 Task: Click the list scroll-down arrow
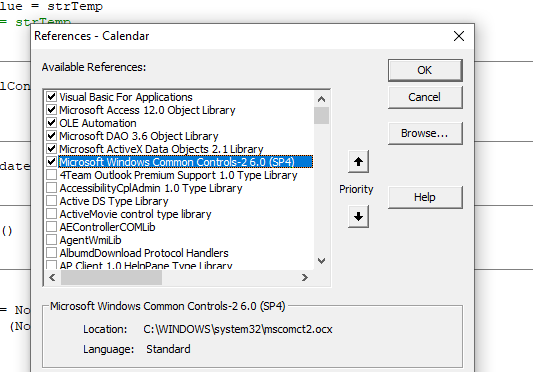[321, 261]
